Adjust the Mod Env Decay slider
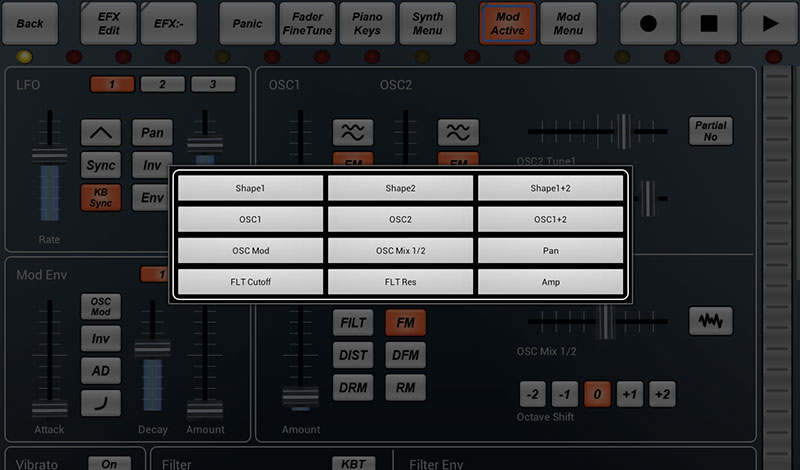The width and height of the screenshot is (800, 470). [152, 350]
